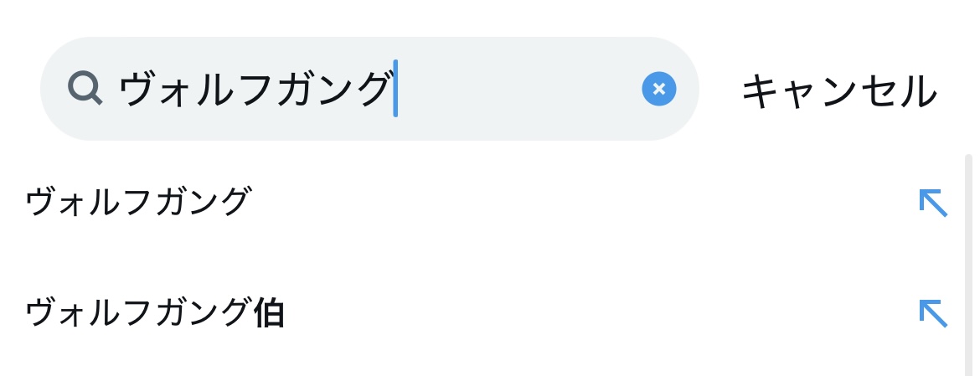Click the vertical scrollbar on the right edge

point(969,260)
